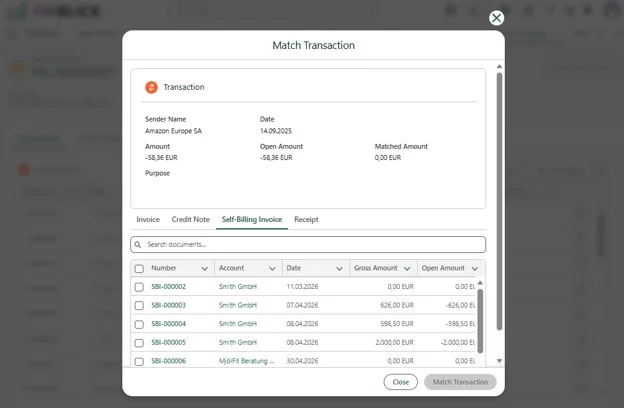The image size is (624, 408).
Task: Check the box for SBI-000004
Action: 139,324
